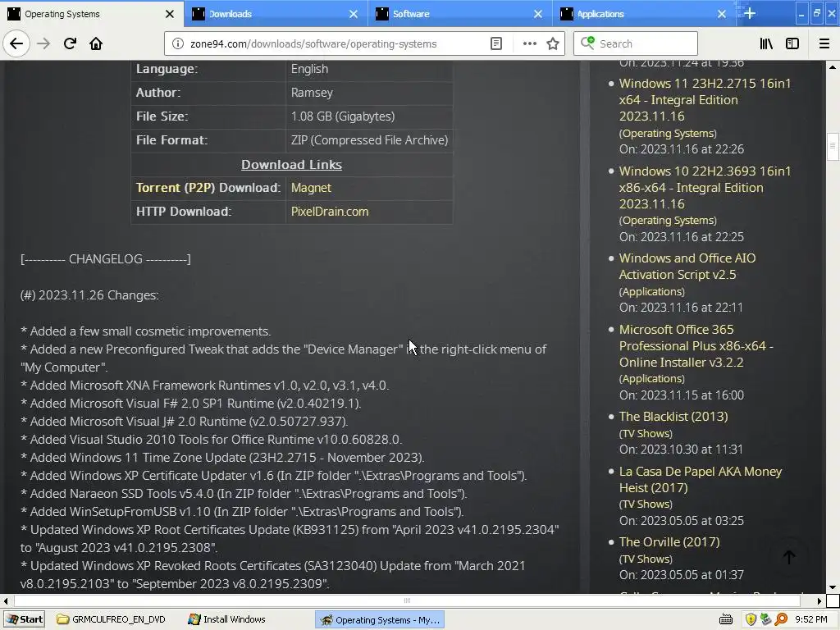Click the 9:52 PM clock
Viewport: 840px width, 630px height.
pyautogui.click(x=811, y=619)
